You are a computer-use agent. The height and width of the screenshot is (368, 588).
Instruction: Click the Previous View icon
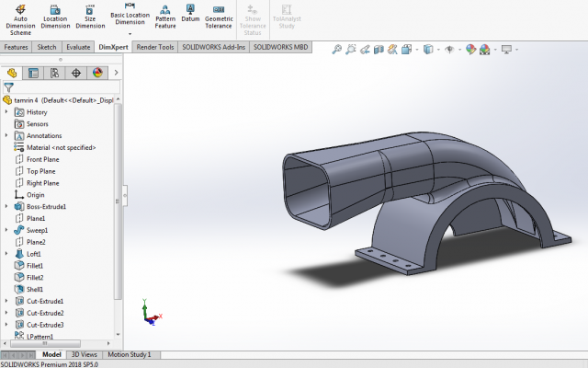[365, 49]
